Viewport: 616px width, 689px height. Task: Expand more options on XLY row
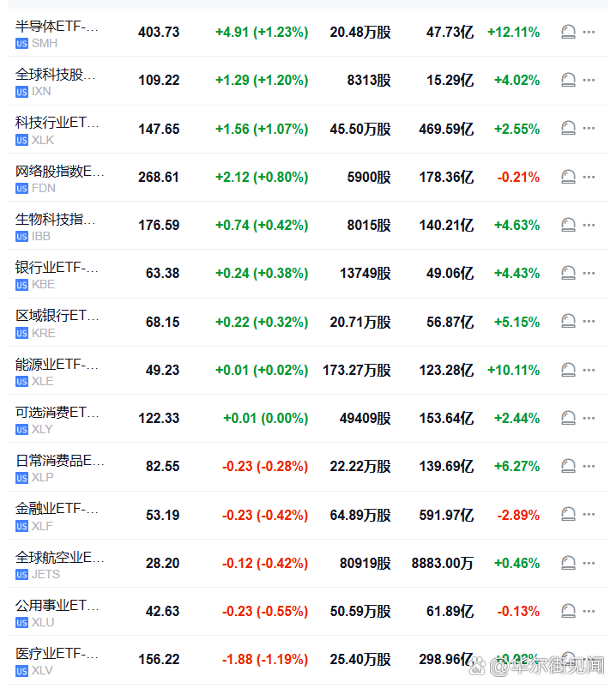coord(589,418)
